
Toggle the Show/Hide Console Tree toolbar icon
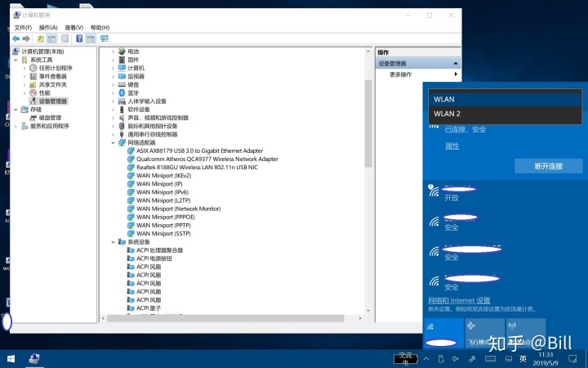(52, 38)
